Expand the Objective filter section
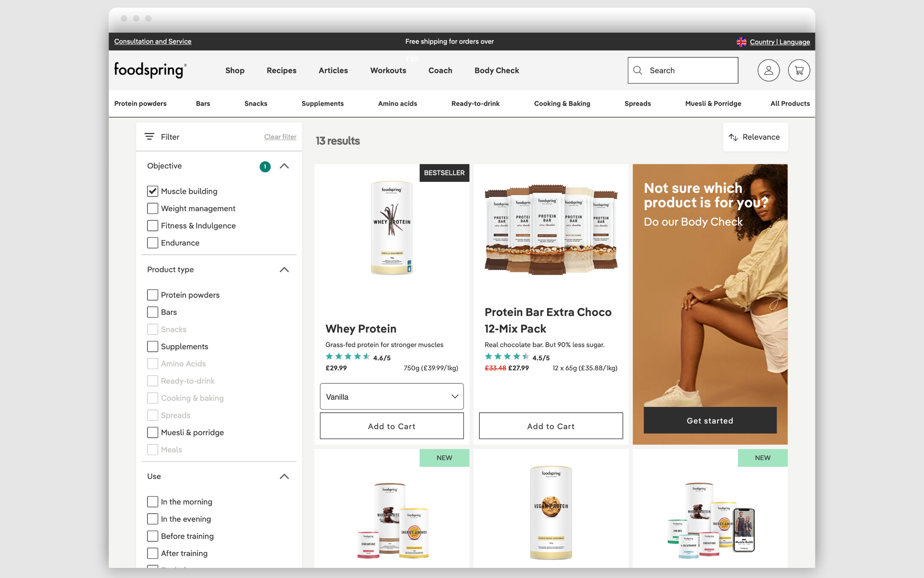924x578 pixels. (x=283, y=166)
